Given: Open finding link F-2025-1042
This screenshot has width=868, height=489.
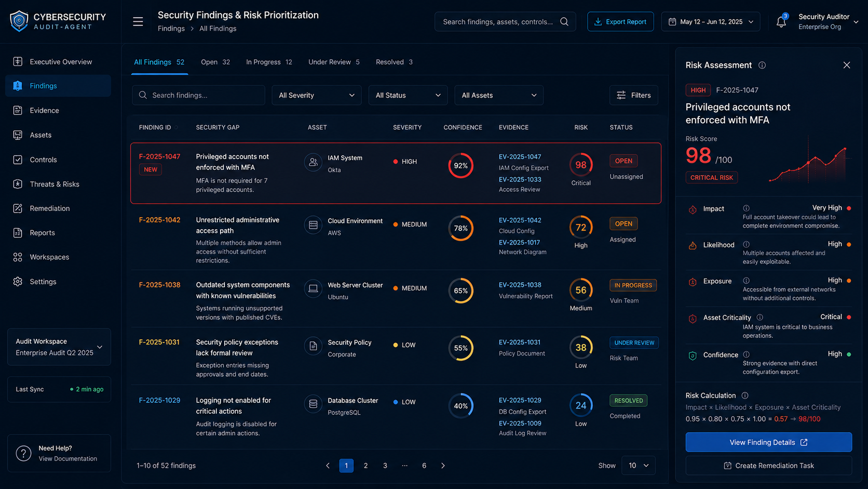Looking at the screenshot, I should point(159,220).
